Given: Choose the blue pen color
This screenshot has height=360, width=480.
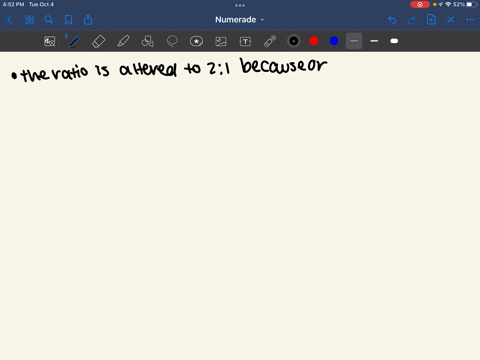Looking at the screenshot, I should click(x=334, y=41).
